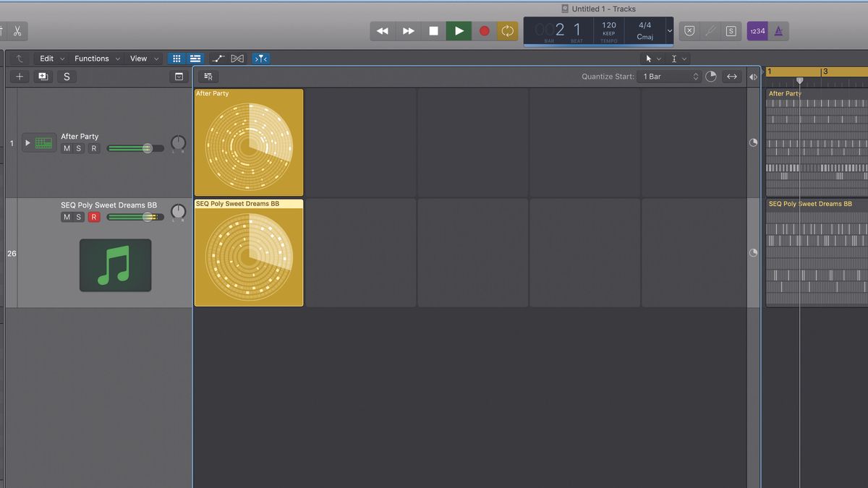The height and width of the screenshot is (488, 868).
Task: Open the Functions menu
Action: (x=92, y=58)
